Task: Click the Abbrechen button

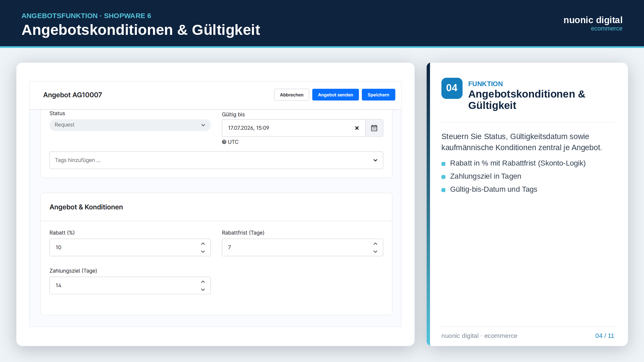Action: 291,95
